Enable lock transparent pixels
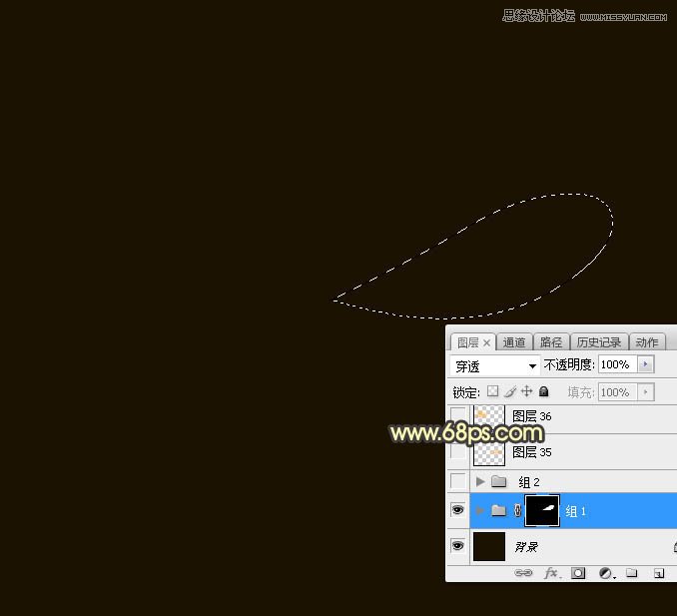The image size is (677, 616). (492, 392)
